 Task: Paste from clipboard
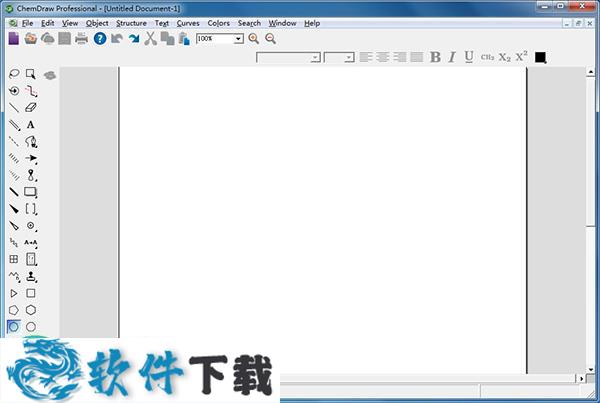pos(184,39)
